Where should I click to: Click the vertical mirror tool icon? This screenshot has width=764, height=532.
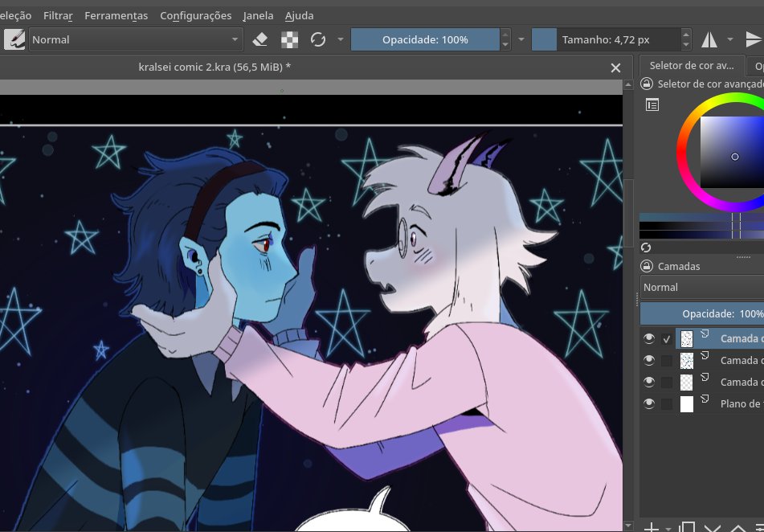(754, 39)
